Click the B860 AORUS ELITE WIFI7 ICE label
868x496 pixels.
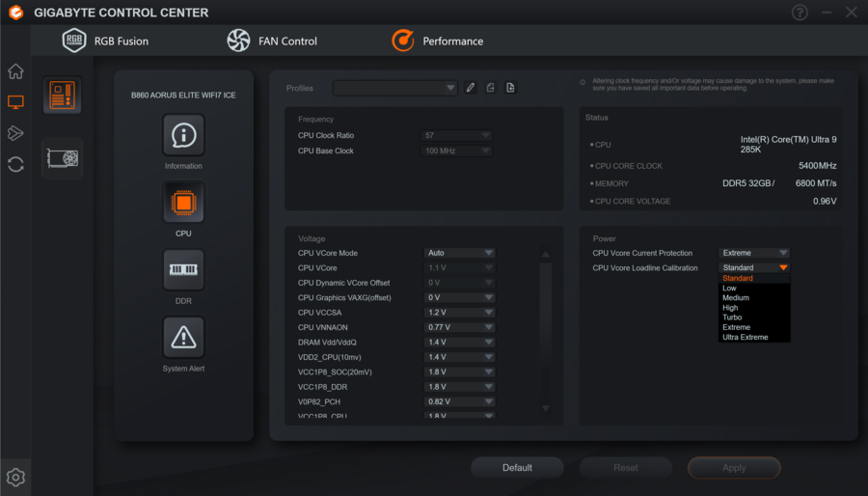(183, 96)
